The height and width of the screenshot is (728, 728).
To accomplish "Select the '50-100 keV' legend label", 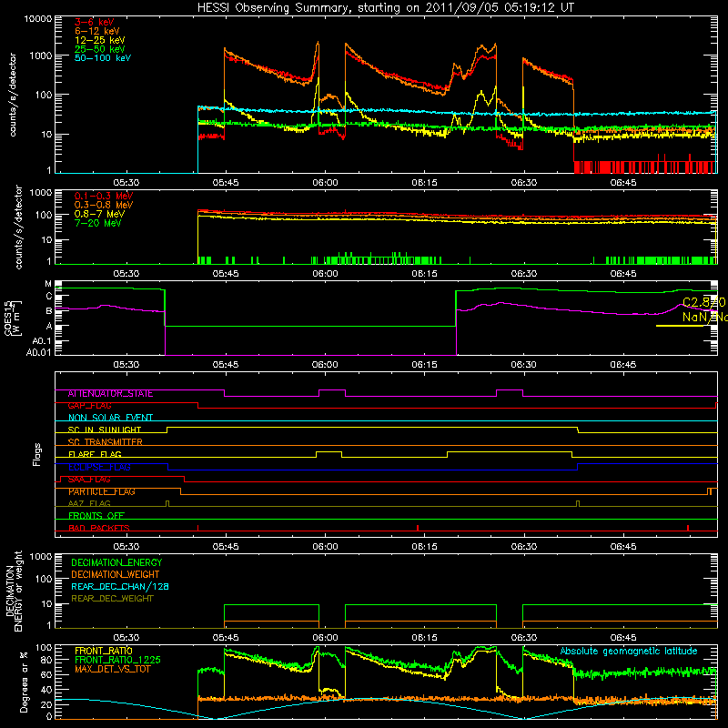I will [103, 58].
